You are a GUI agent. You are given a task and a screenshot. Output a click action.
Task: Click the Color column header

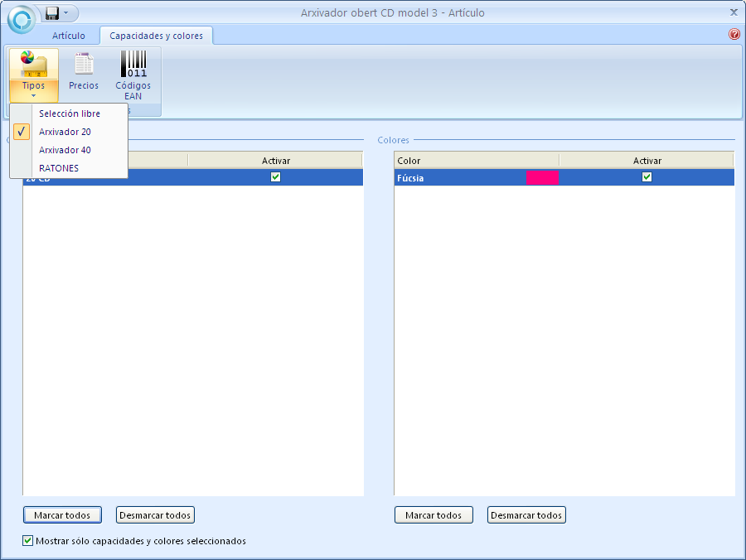coord(476,161)
